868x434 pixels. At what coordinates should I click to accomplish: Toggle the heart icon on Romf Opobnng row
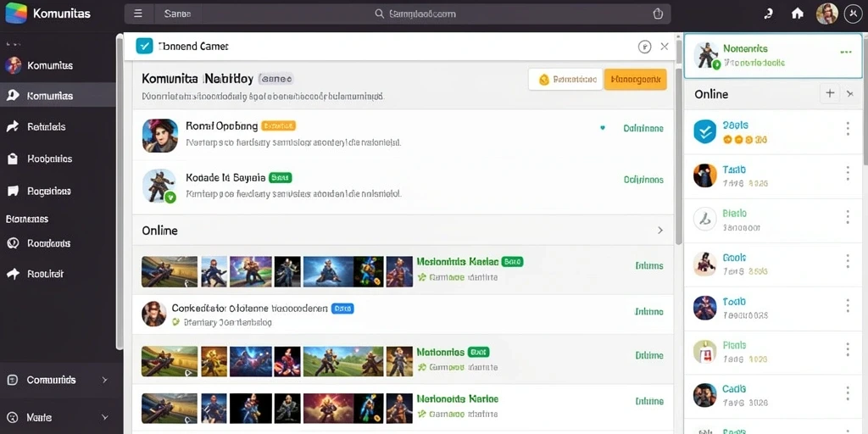click(x=603, y=128)
